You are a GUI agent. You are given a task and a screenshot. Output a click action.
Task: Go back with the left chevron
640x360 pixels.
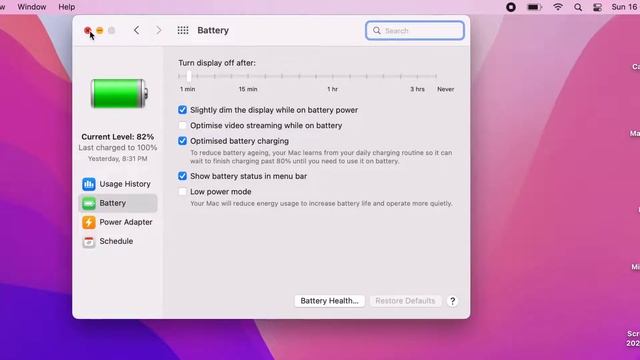pos(136,30)
